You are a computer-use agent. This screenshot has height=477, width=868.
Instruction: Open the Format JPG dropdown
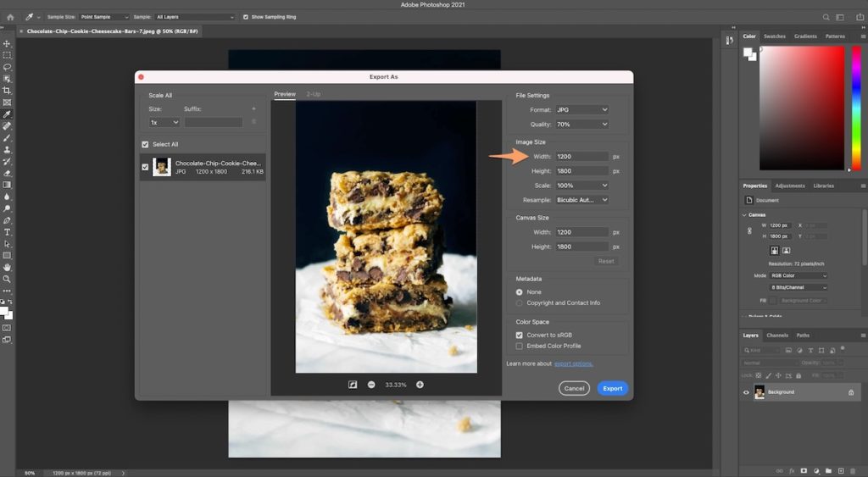[x=581, y=109]
